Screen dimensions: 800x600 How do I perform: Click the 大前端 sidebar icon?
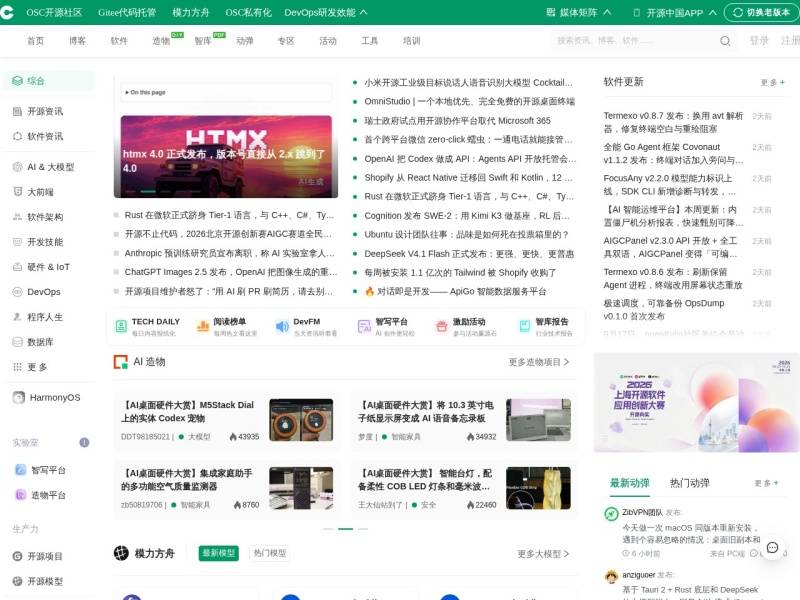click(17, 192)
